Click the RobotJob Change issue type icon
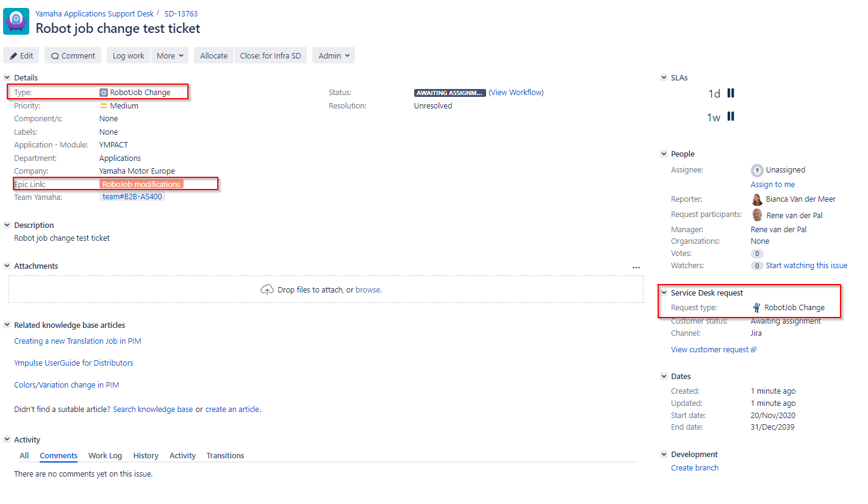Screen dimensions: 868x504 104,93
